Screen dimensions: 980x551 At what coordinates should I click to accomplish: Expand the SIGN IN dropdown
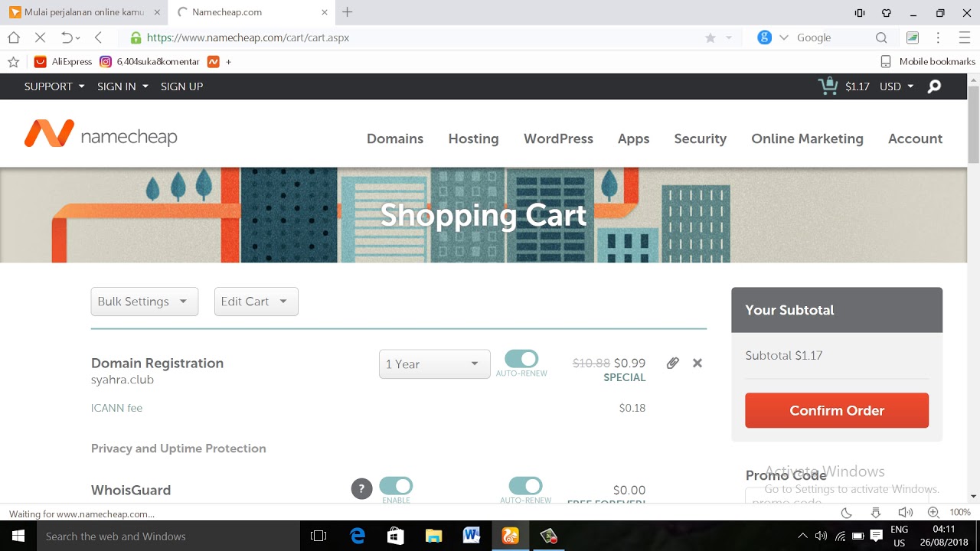tap(122, 86)
